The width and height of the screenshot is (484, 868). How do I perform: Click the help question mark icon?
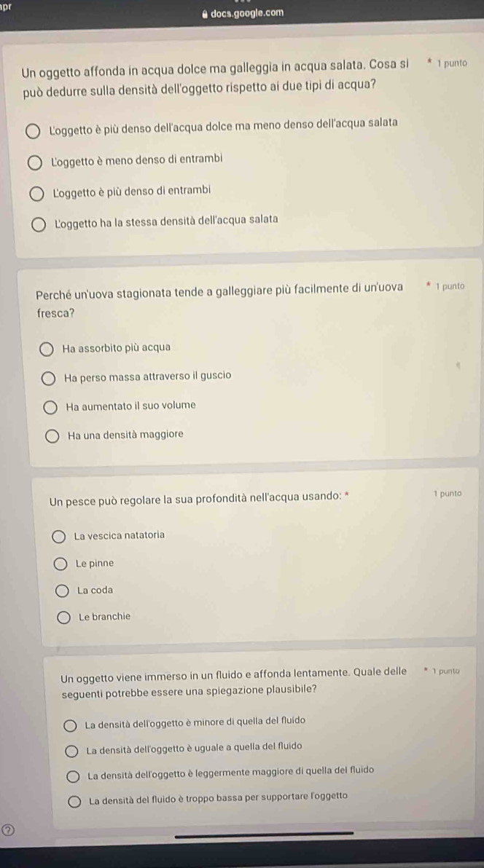coord(8,829)
